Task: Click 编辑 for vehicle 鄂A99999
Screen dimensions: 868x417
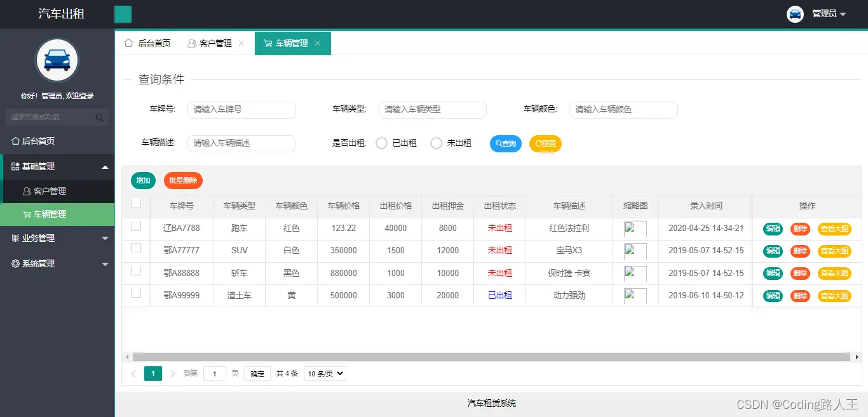Action: tap(773, 296)
